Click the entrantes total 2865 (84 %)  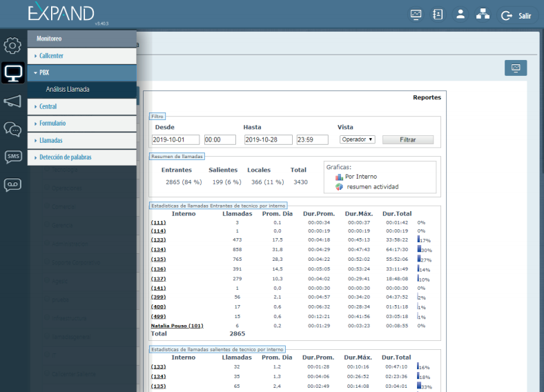point(184,182)
